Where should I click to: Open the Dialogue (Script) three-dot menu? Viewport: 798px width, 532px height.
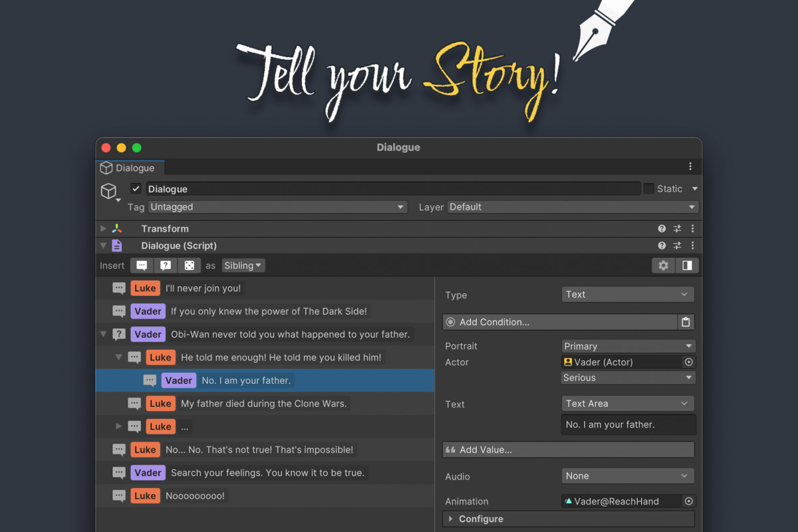[x=692, y=245]
